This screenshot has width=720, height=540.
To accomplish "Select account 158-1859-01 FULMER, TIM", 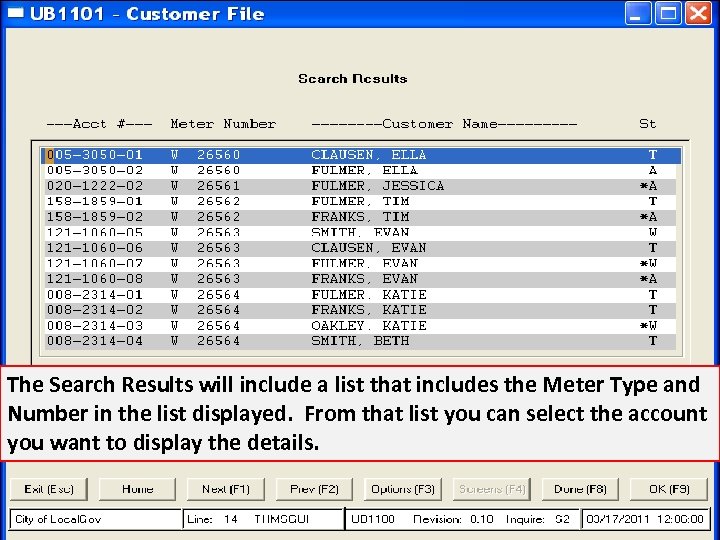I will (360, 202).
